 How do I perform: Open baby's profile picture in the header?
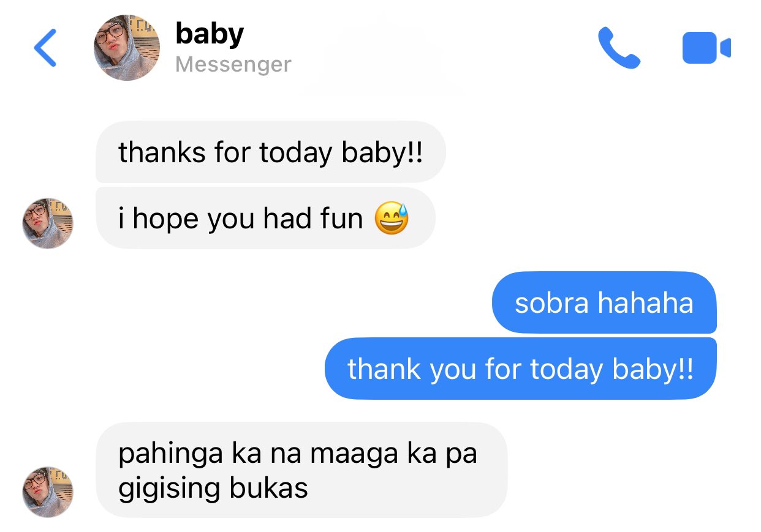coord(127,48)
